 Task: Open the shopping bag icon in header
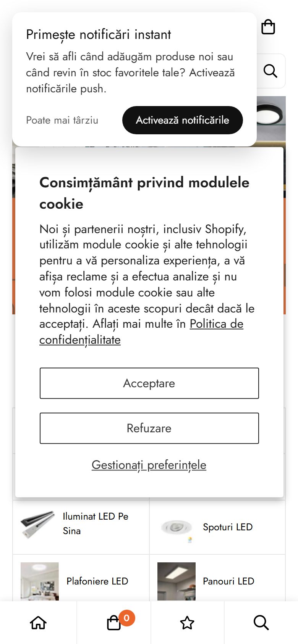pos(268,27)
